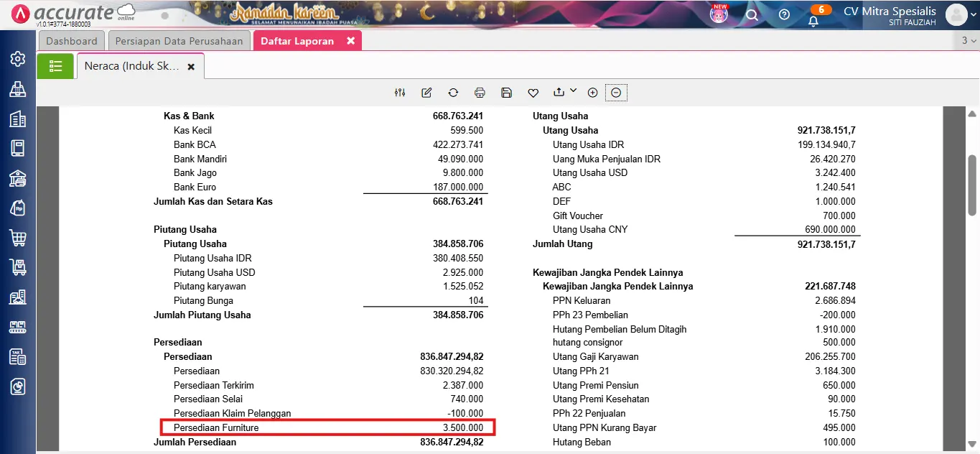Open report filter settings sliders icon
This screenshot has height=454, width=980.
point(400,93)
